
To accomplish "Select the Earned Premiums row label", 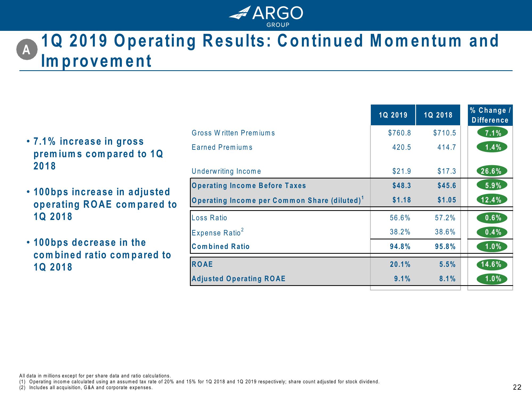I will tap(222, 147).
